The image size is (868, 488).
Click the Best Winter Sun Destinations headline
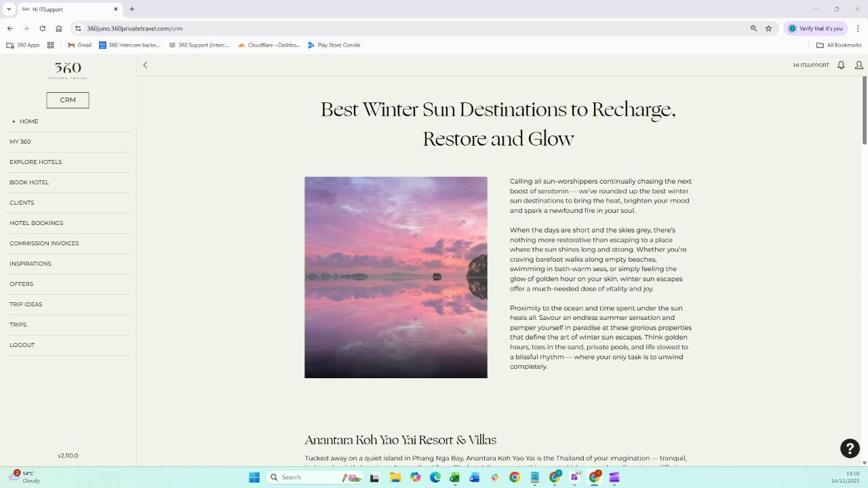[x=498, y=123]
